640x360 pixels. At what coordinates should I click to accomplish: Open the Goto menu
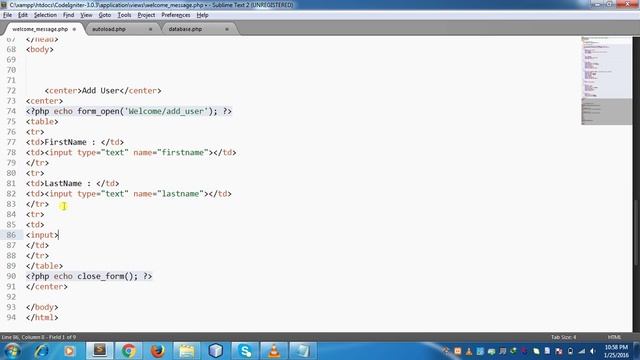[x=104, y=15]
